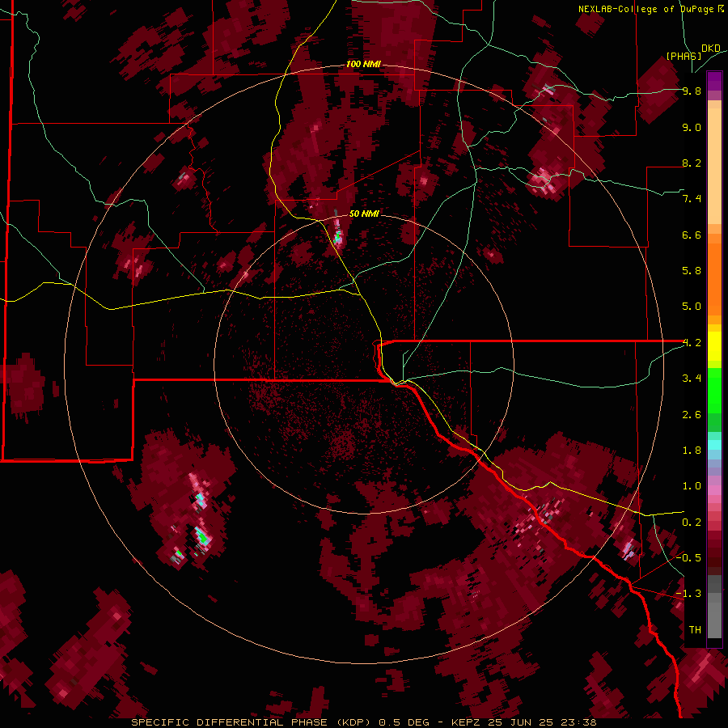728x728 pixels.
Task: Click the 1.0 scale value
Action: pos(692,486)
